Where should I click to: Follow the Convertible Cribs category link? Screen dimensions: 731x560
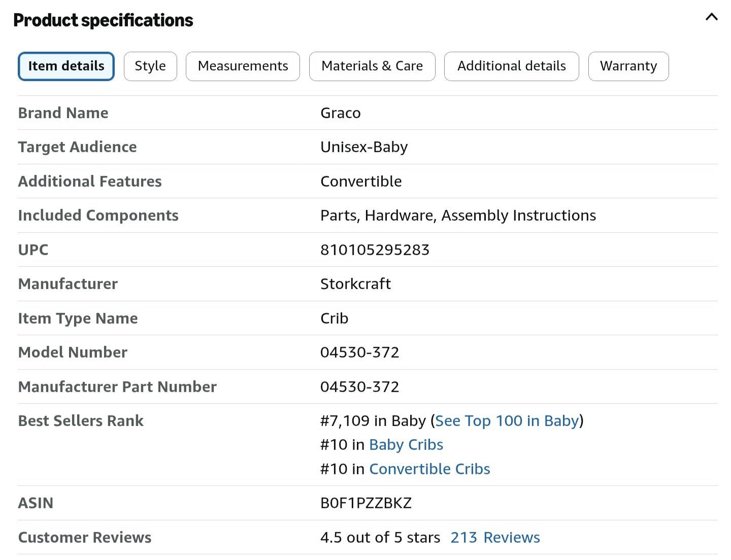429,469
